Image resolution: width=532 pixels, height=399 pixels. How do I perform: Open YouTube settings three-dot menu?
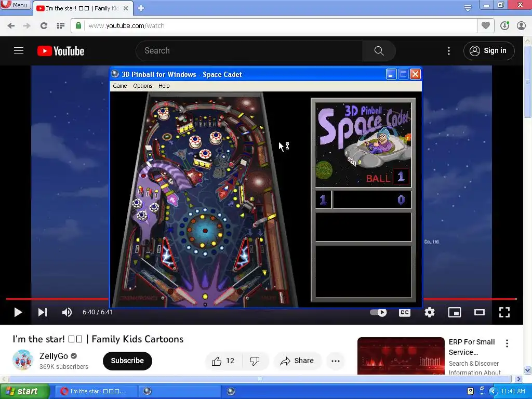point(449,51)
